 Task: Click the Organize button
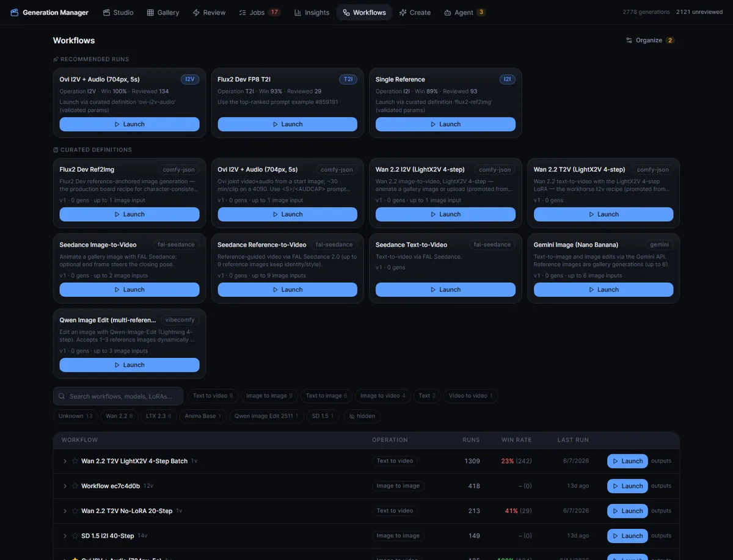(650, 40)
